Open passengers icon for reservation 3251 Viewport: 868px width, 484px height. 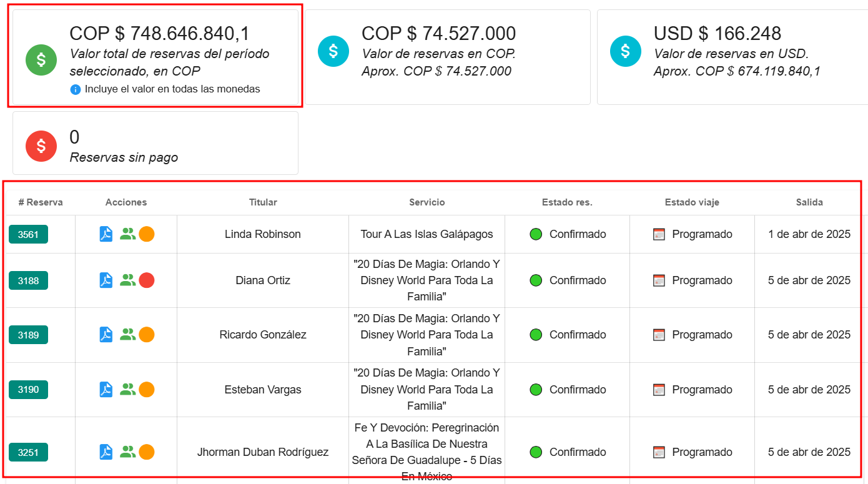click(127, 452)
